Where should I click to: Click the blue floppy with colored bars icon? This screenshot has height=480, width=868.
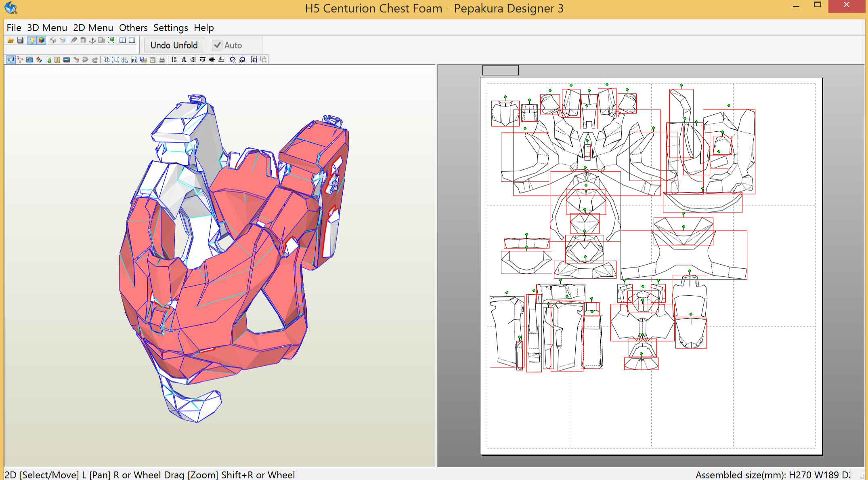143,60
